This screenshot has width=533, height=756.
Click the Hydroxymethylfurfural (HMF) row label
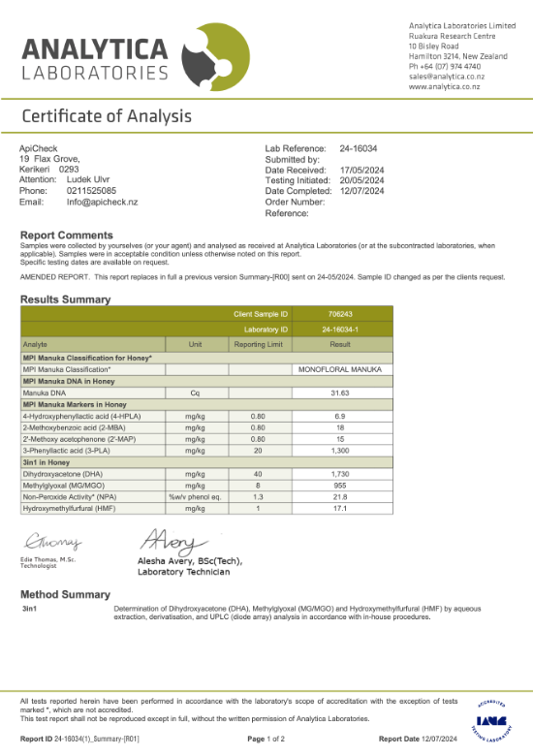70,509
